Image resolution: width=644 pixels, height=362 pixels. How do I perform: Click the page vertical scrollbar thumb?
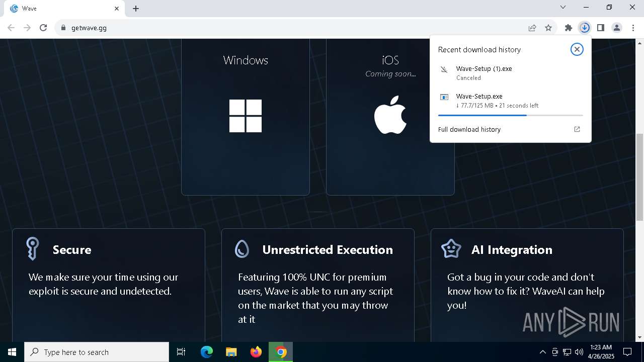[x=639, y=177]
